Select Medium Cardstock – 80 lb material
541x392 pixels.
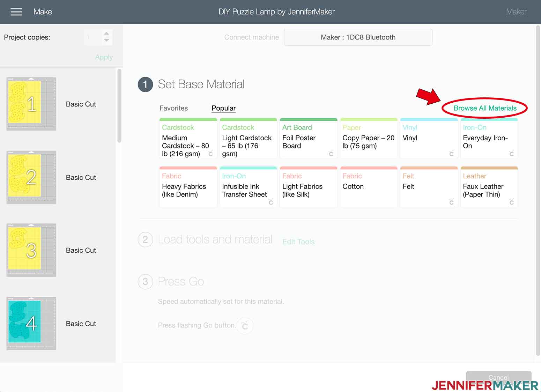point(188,139)
